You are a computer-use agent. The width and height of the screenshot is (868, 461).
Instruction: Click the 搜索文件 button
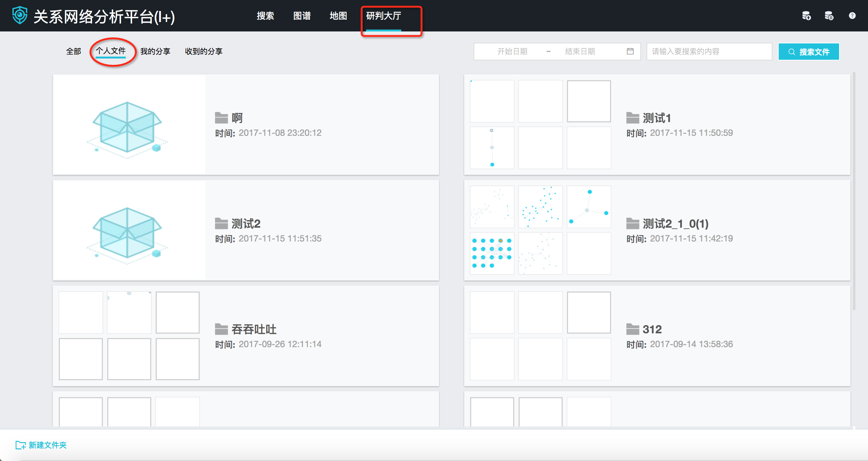pos(808,52)
